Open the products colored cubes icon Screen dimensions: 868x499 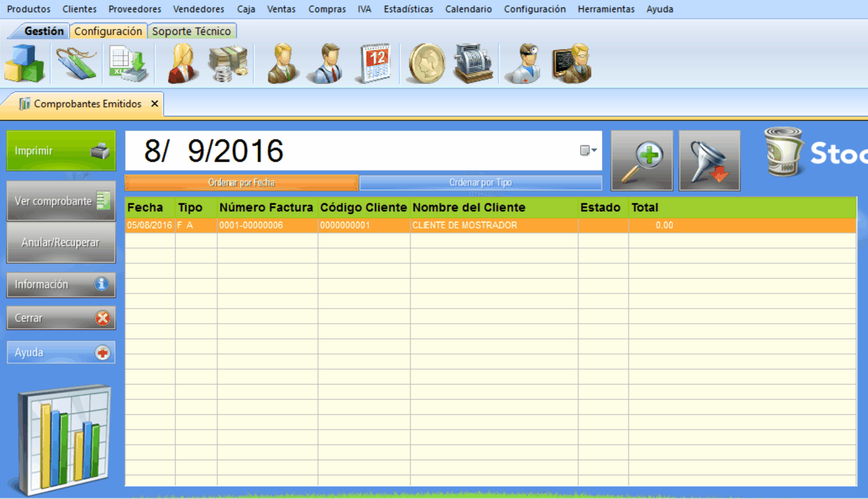pyautogui.click(x=25, y=63)
